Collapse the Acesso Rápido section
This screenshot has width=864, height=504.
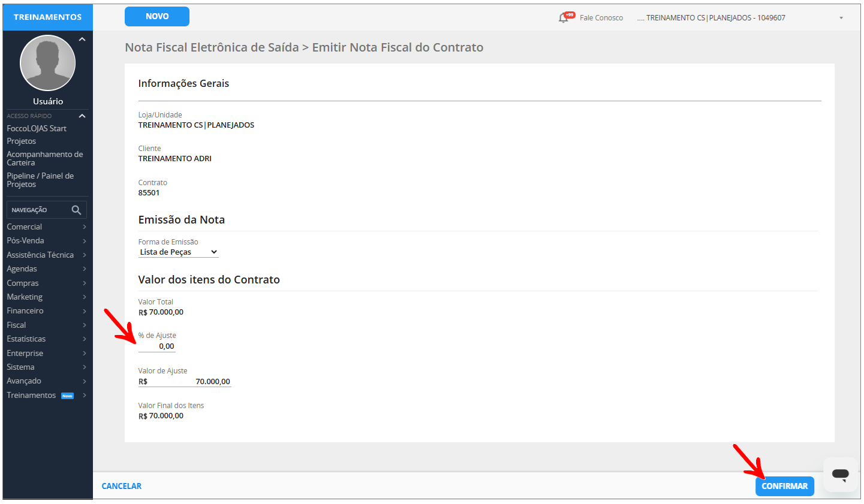82,116
